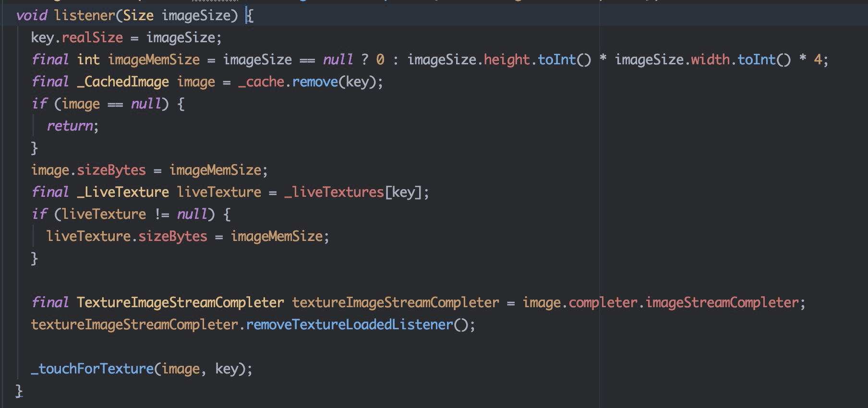
Task: Click the numeric literal '4'
Action: tap(818, 60)
